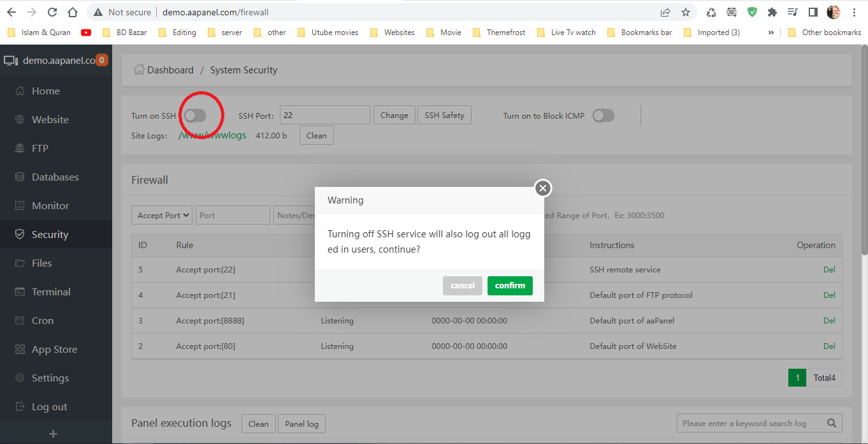Open the Accept Port dropdown

point(161,215)
